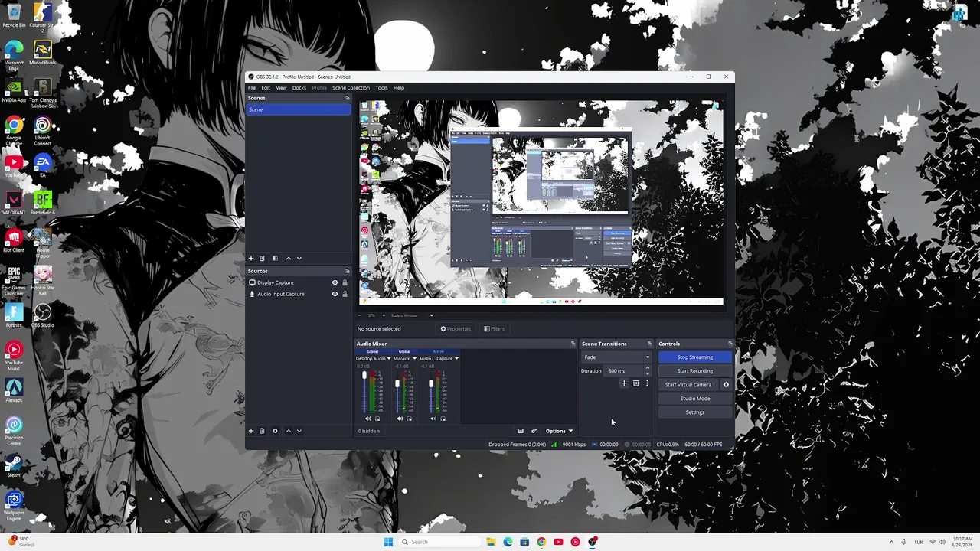This screenshot has height=551, width=980.
Task: Open the Edit menu
Action: pos(266,87)
